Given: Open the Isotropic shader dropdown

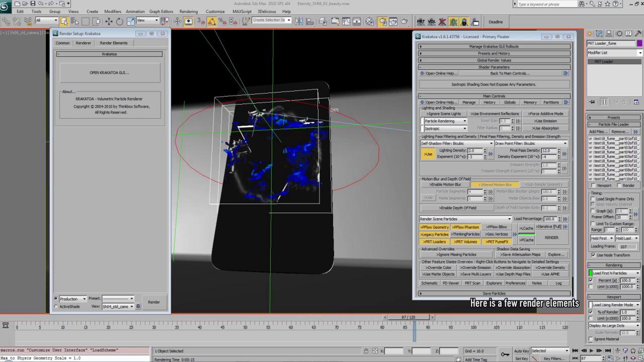Looking at the screenshot, I should point(445,128).
